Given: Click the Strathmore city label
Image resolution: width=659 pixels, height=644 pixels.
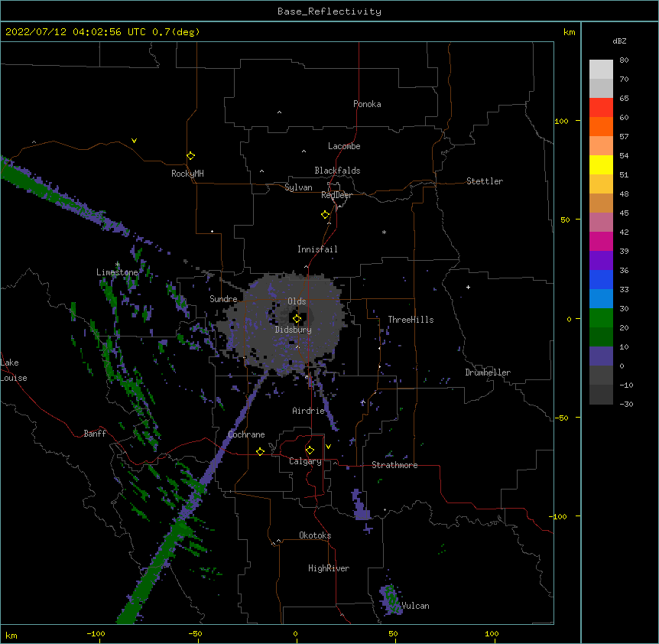Looking at the screenshot, I should coord(394,465).
